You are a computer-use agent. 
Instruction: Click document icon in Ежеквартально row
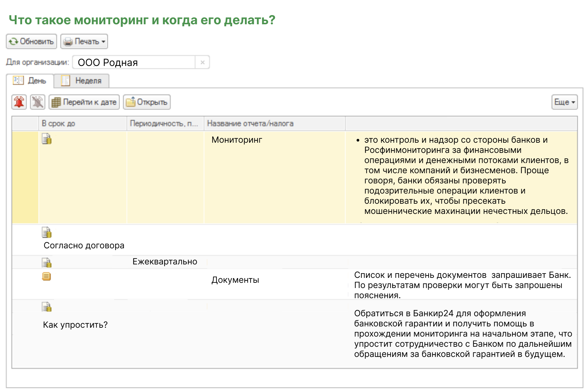tap(47, 262)
